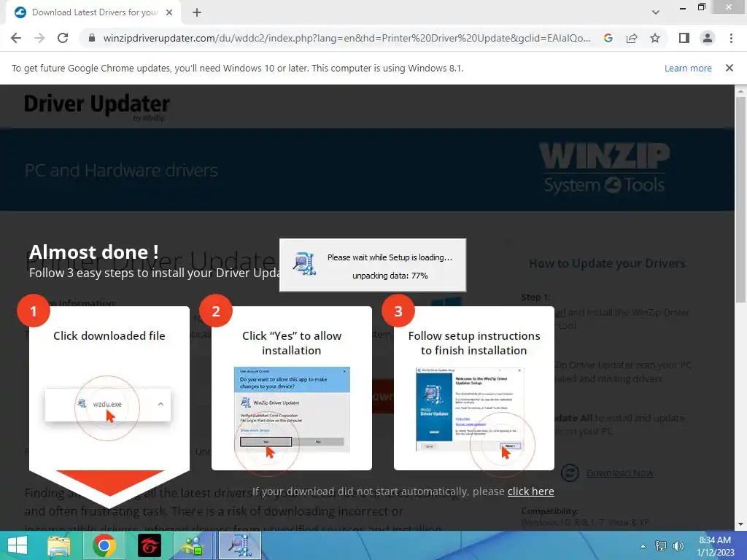Open the people/messenger taskbar app
Image resolution: width=747 pixels, height=560 pixels.
[193, 545]
